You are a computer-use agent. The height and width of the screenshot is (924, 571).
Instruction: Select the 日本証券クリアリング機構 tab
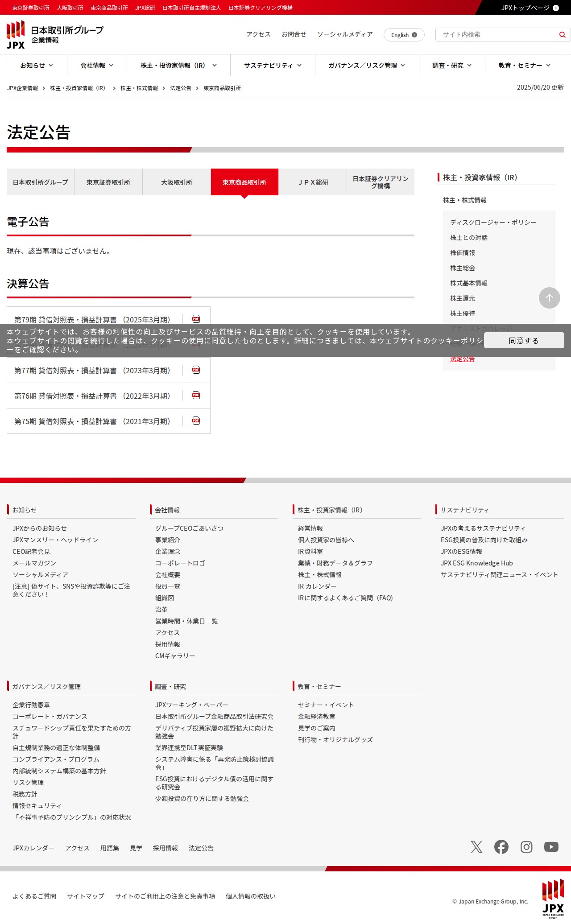coord(381,182)
